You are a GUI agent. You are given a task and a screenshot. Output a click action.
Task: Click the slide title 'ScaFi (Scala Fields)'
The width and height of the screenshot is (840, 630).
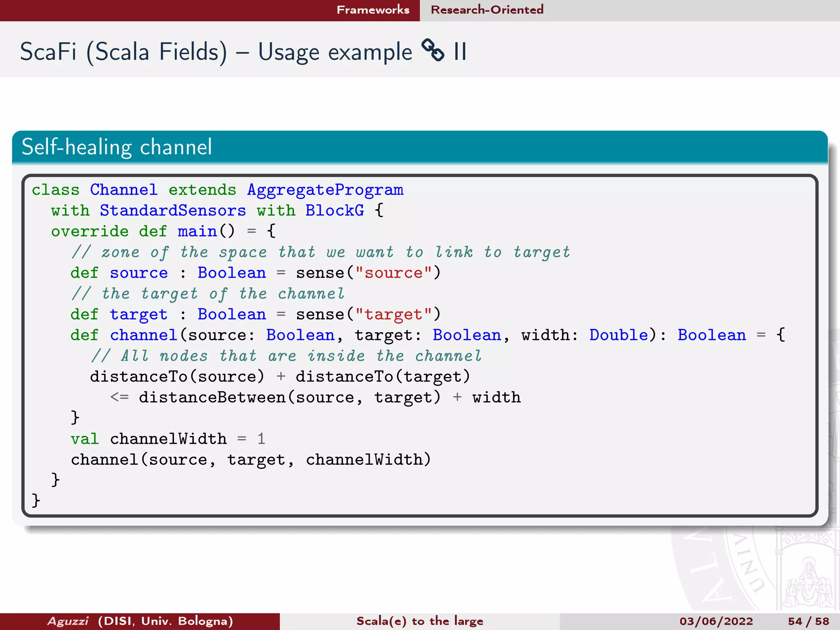coord(123,52)
